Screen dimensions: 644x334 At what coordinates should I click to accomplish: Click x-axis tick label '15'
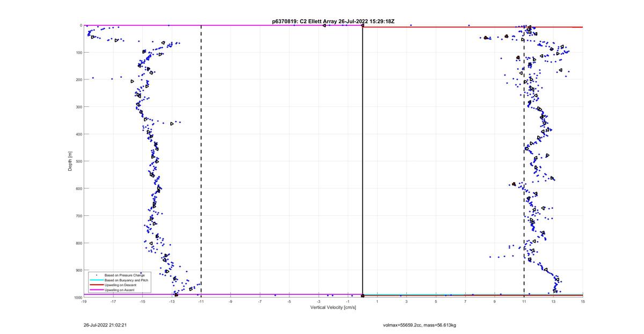[582, 302]
